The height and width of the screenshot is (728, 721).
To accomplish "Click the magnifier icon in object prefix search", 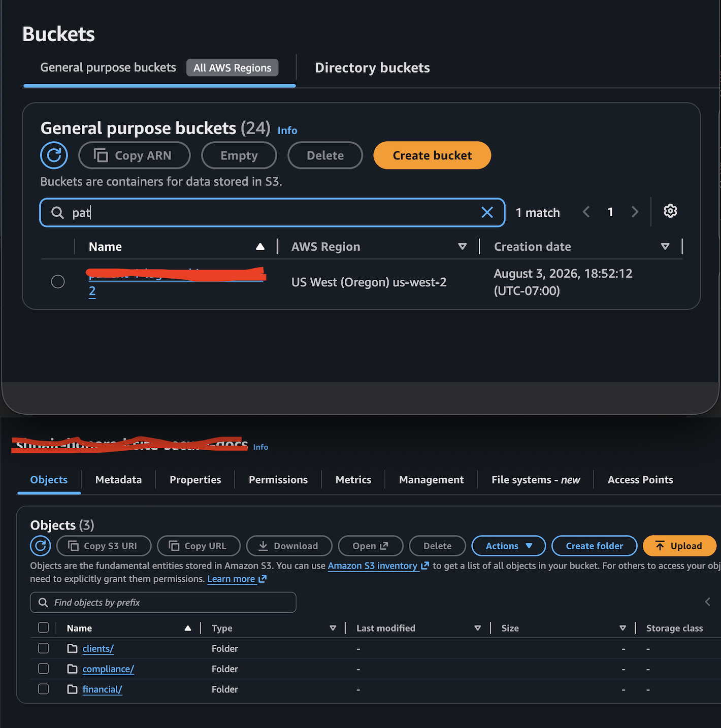I will pos(44,602).
